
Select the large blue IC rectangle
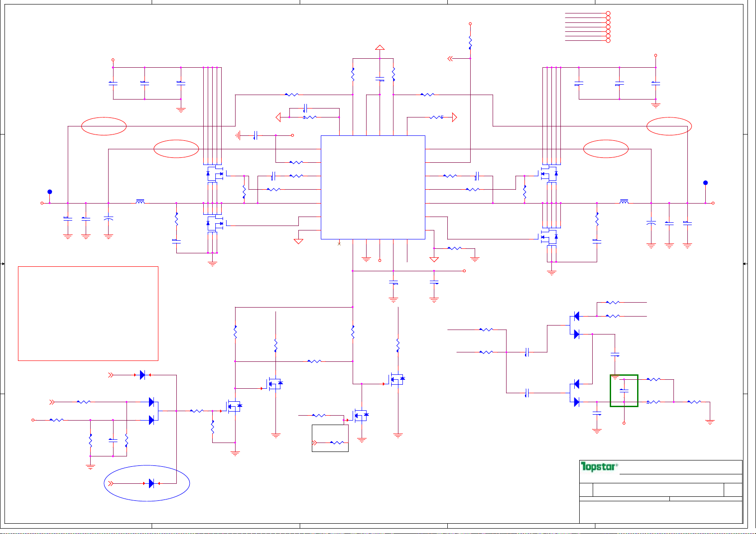(x=373, y=187)
